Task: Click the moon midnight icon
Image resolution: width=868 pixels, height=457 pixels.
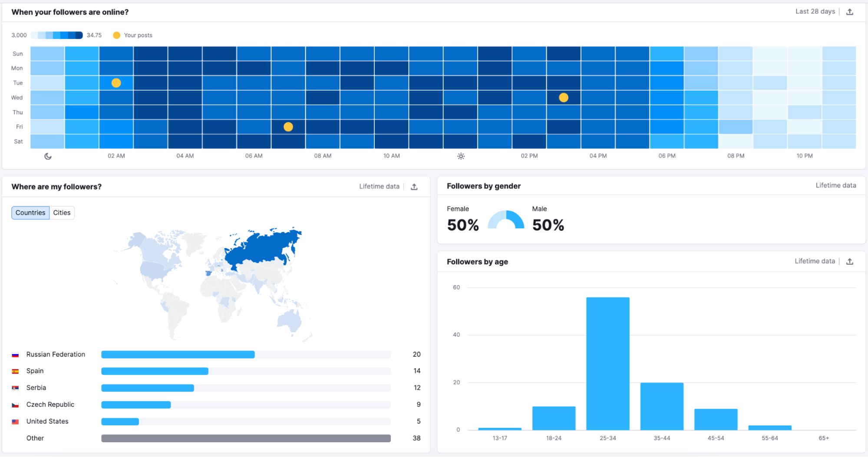Action: coord(48,156)
